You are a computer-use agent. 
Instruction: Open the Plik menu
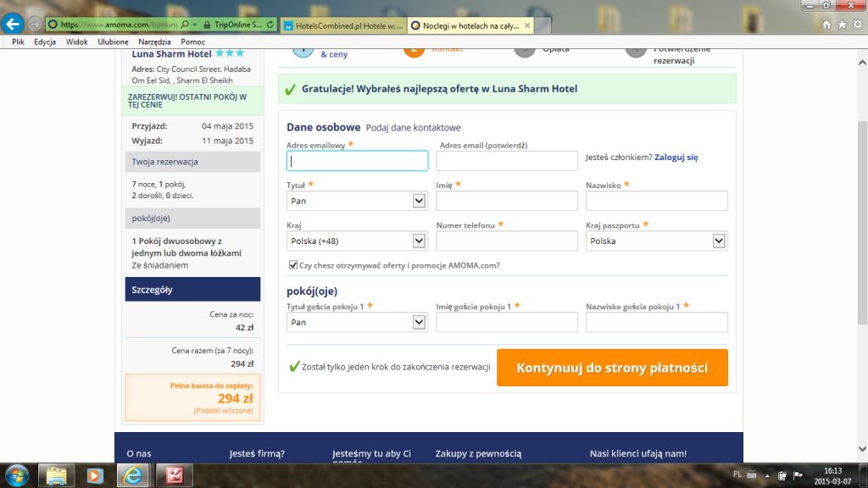click(x=19, y=42)
